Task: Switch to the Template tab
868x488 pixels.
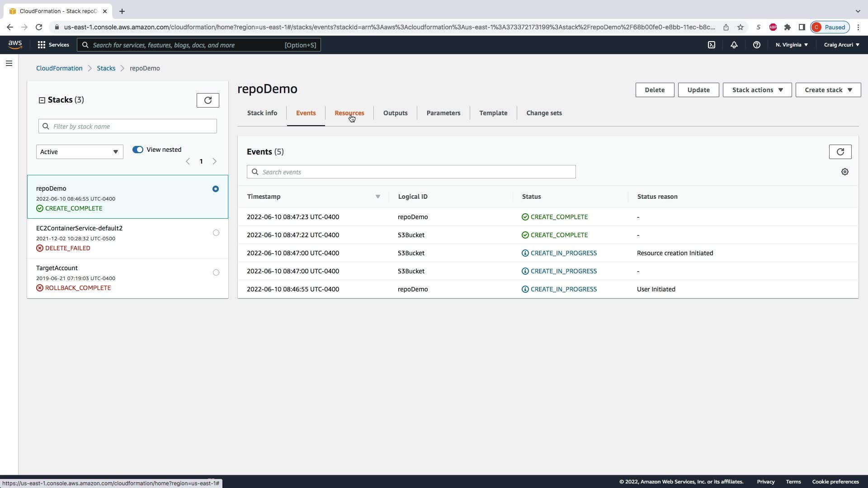Action: pyautogui.click(x=493, y=113)
